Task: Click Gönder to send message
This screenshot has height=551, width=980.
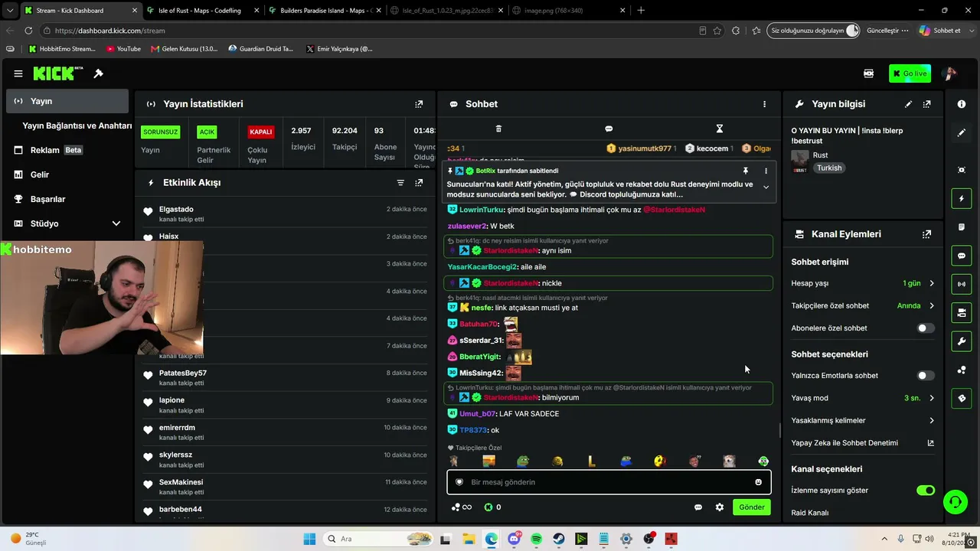Action: click(751, 507)
